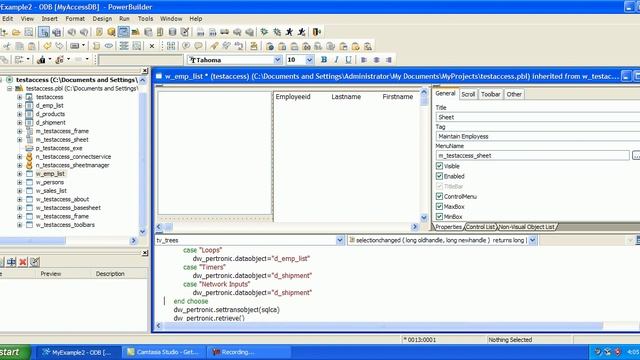Click script pane horizontal scroll-left arrow
The width and height of the screenshot is (640, 360).
click(x=159, y=326)
